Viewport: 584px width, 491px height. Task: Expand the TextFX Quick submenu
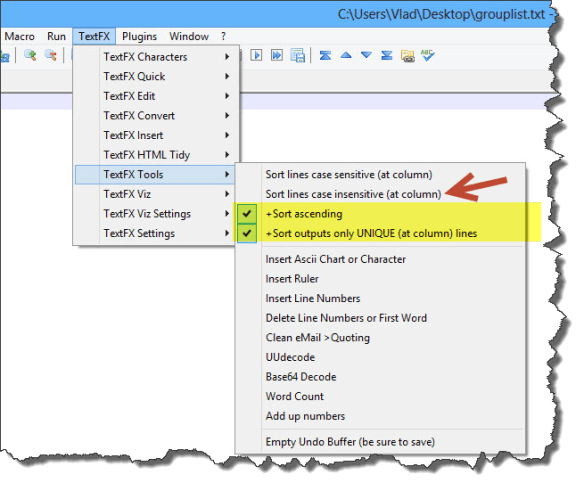156,76
